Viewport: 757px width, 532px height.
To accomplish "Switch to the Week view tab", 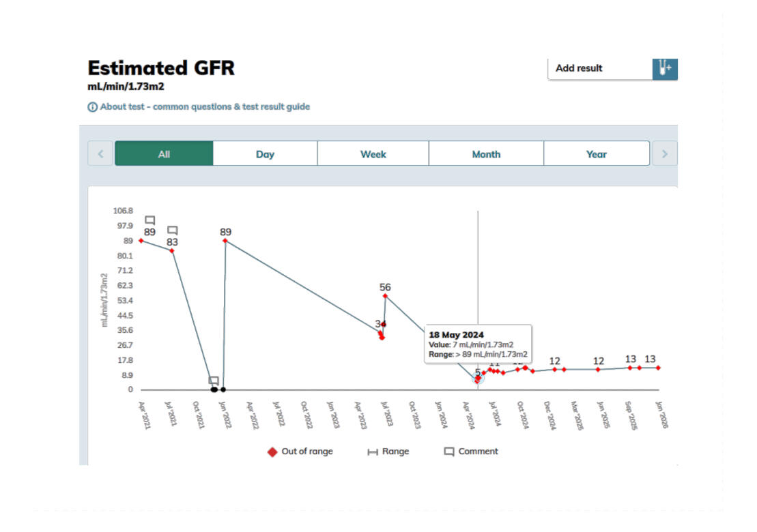I will pyautogui.click(x=373, y=154).
